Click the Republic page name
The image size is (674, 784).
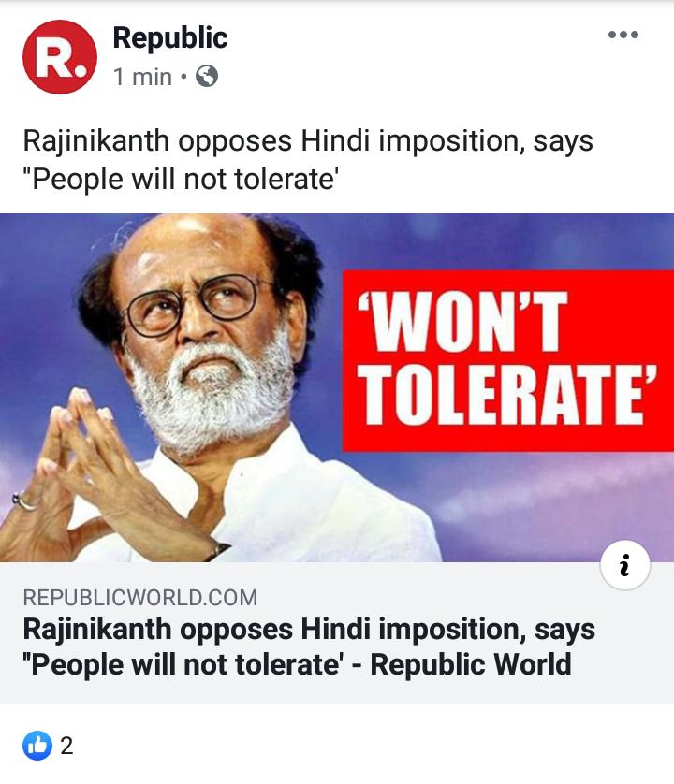pyautogui.click(x=170, y=38)
